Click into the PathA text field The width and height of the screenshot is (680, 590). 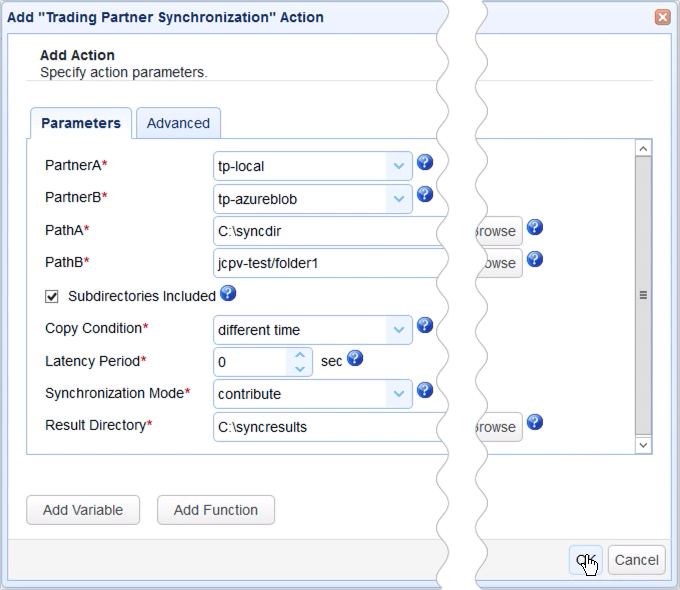[x=320, y=231]
